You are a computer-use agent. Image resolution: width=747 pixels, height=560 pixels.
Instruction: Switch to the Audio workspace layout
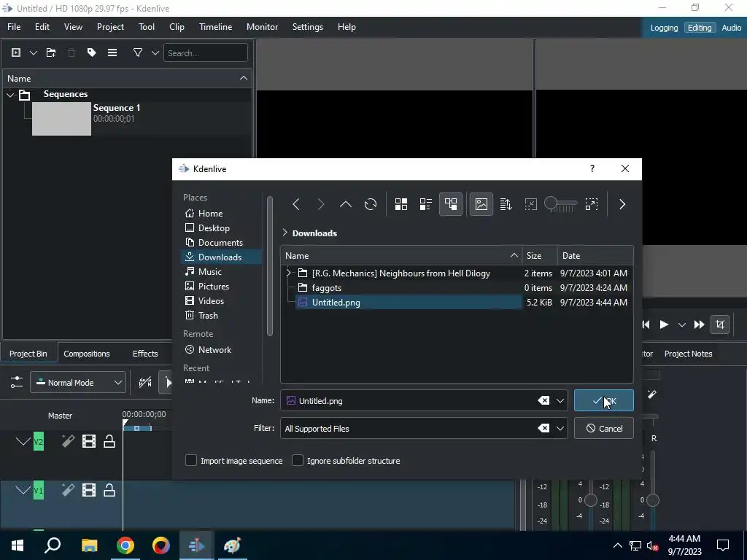coord(731,28)
